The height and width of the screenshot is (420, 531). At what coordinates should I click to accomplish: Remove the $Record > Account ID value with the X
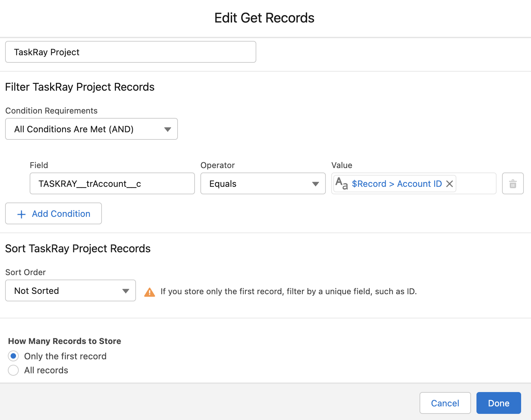click(450, 183)
